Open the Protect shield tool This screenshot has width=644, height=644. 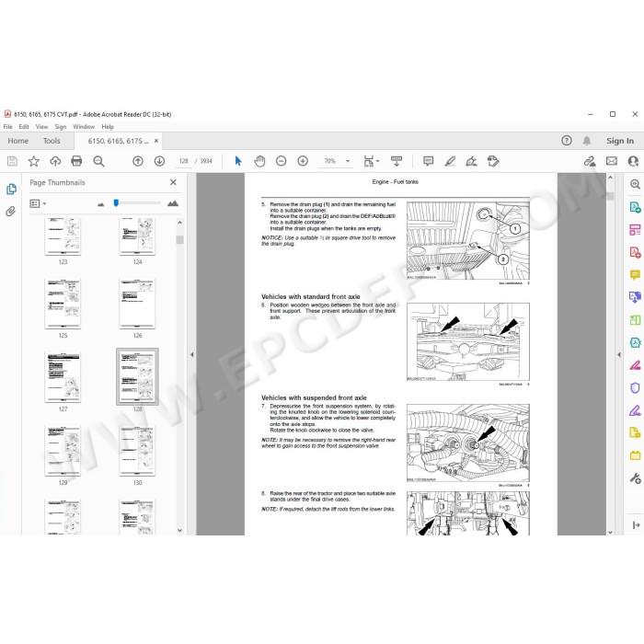pos(635,387)
